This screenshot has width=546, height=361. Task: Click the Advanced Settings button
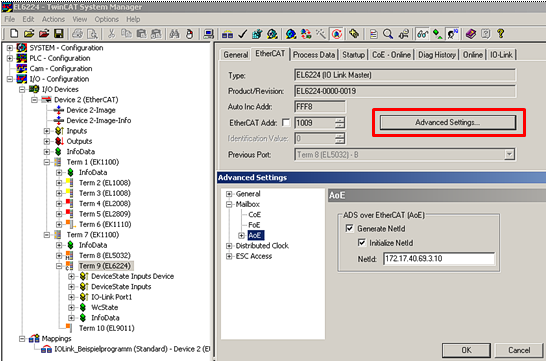click(448, 123)
